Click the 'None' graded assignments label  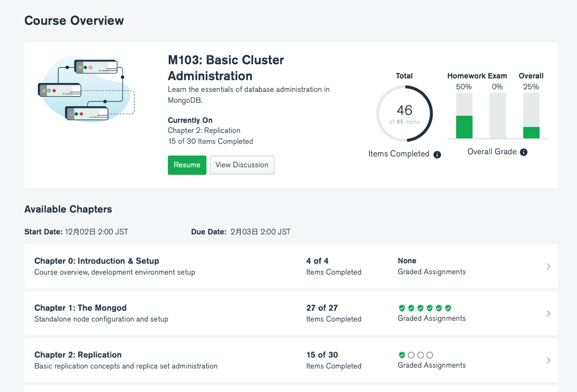point(407,261)
